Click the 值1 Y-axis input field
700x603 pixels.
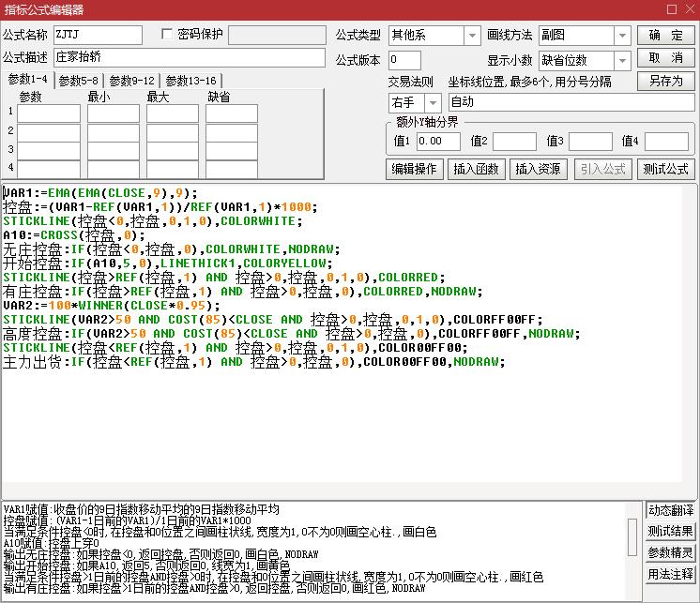tap(438, 142)
